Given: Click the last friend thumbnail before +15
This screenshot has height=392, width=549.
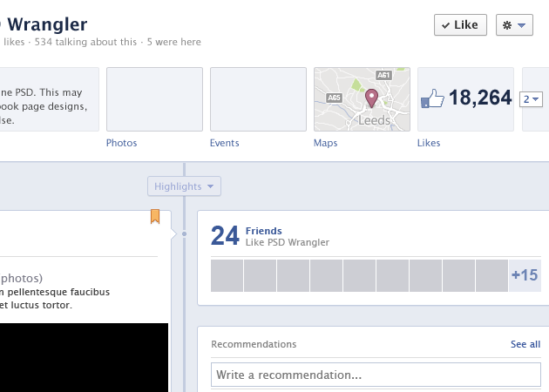Looking at the screenshot, I should pyautogui.click(x=491, y=275).
